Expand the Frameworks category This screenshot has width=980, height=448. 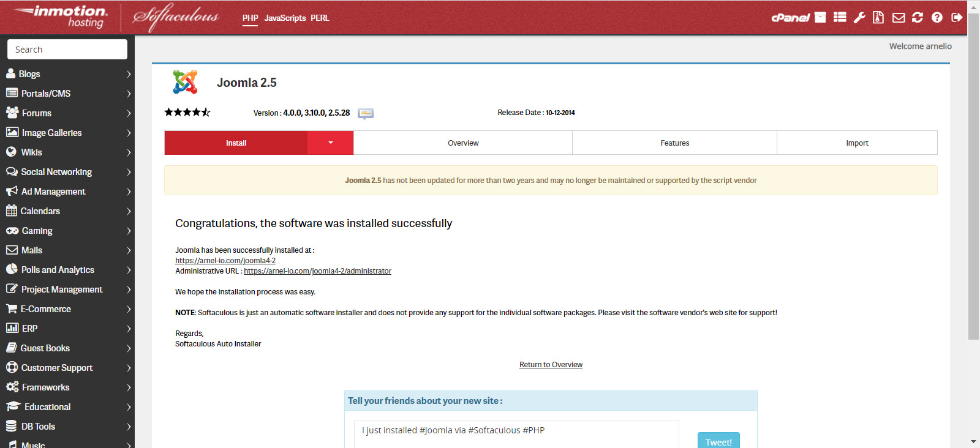click(129, 387)
